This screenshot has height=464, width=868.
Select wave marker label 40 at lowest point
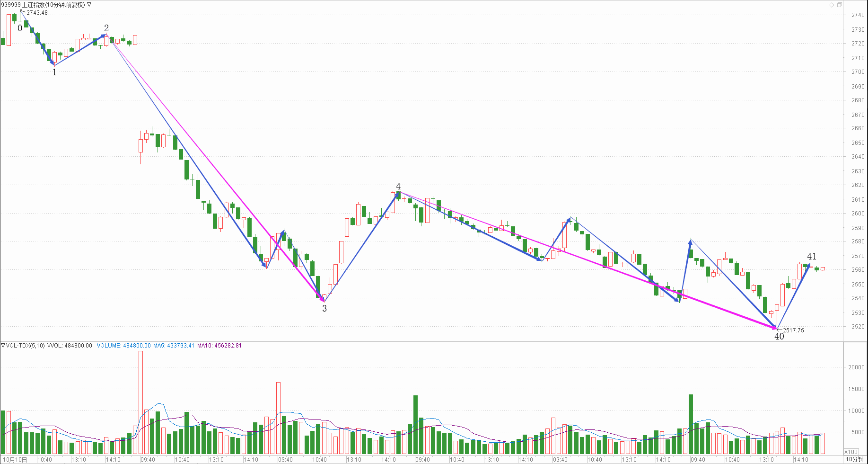pos(779,337)
